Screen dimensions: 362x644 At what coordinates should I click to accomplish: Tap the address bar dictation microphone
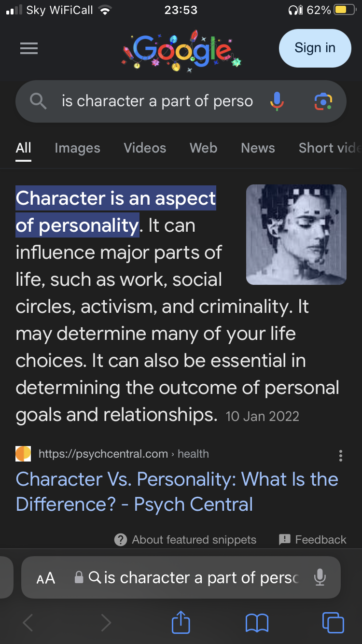click(x=319, y=577)
